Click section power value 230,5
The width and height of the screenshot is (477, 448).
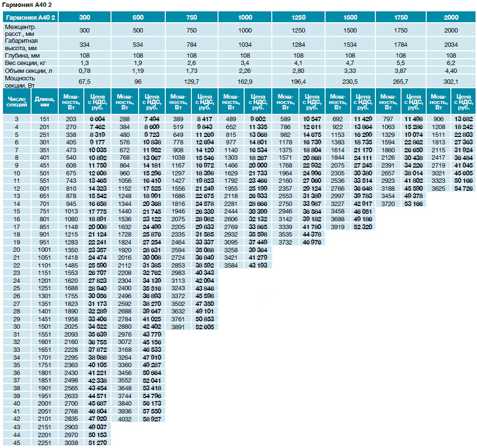click(x=350, y=82)
